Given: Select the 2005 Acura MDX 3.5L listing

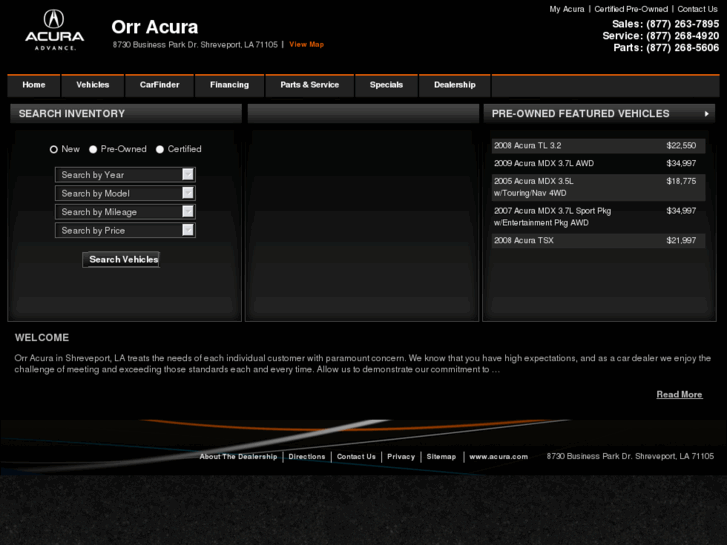Looking at the screenshot, I should tap(598, 187).
